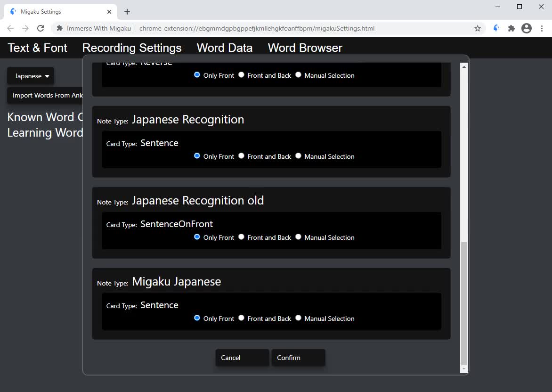Switch to Recording Settings tab
The width and height of the screenshot is (552, 392).
132,48
